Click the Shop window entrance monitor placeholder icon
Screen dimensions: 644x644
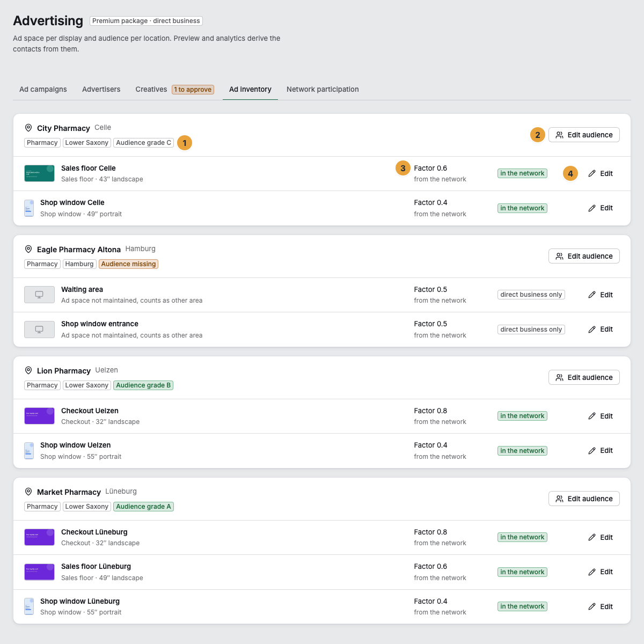39,330
